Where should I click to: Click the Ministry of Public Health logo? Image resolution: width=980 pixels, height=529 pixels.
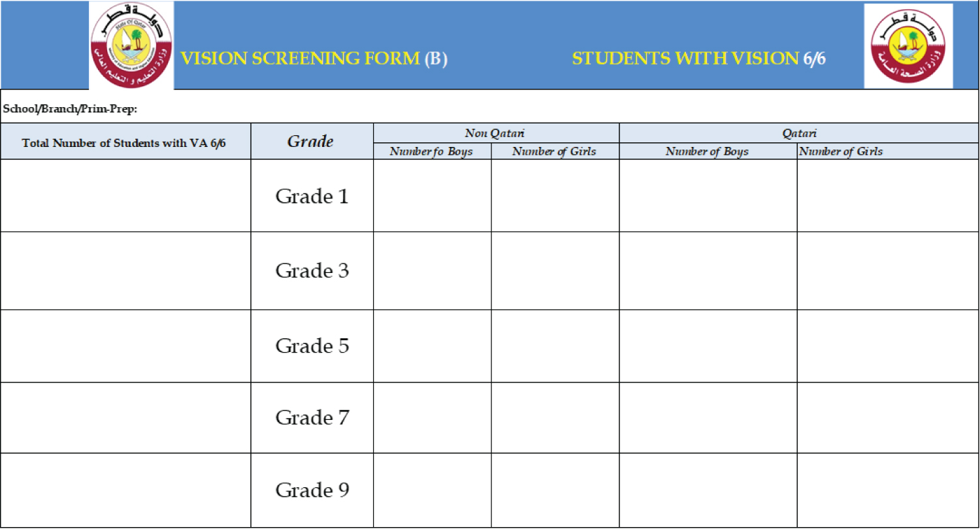click(908, 46)
